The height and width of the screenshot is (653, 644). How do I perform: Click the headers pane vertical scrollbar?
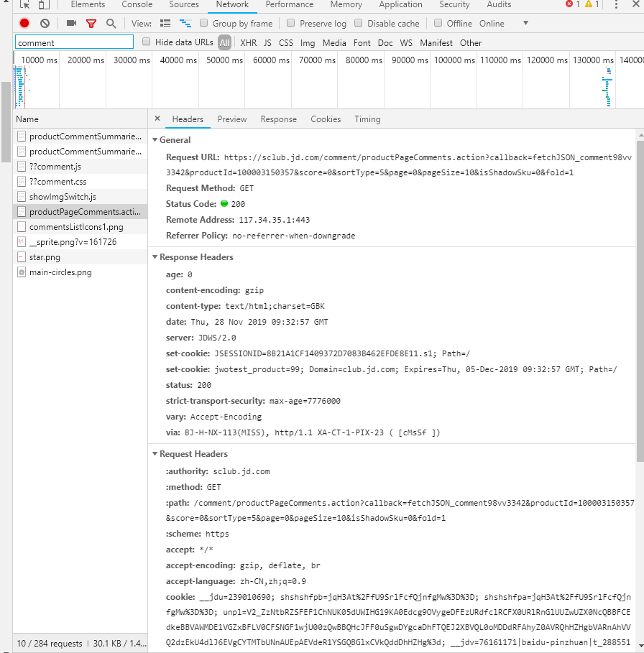click(x=640, y=302)
